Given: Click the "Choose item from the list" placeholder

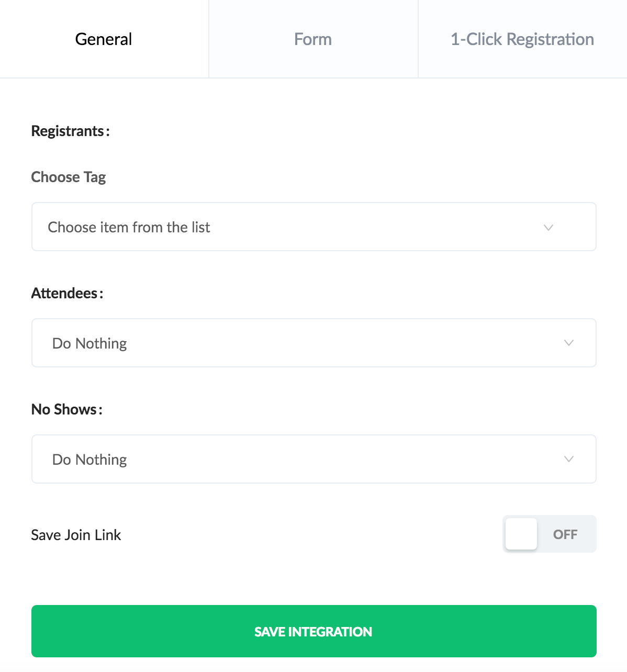Looking at the screenshot, I should pyautogui.click(x=129, y=227).
